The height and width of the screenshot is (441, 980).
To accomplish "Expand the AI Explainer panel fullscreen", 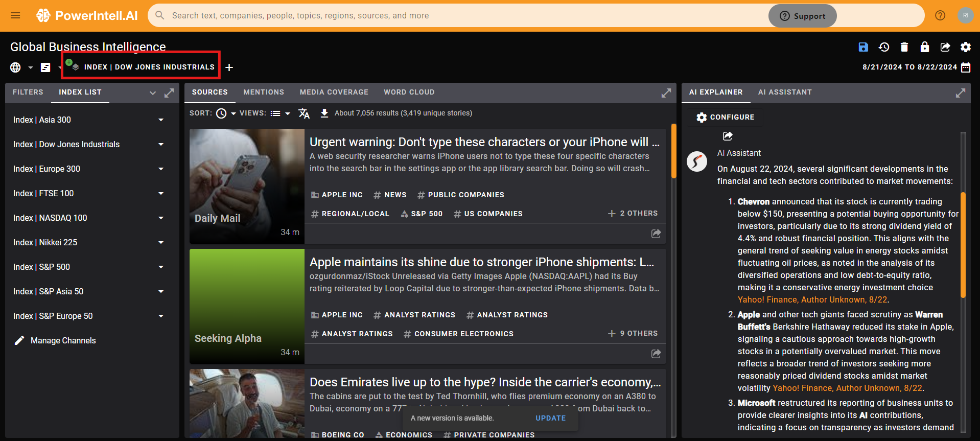I will pyautogui.click(x=961, y=93).
